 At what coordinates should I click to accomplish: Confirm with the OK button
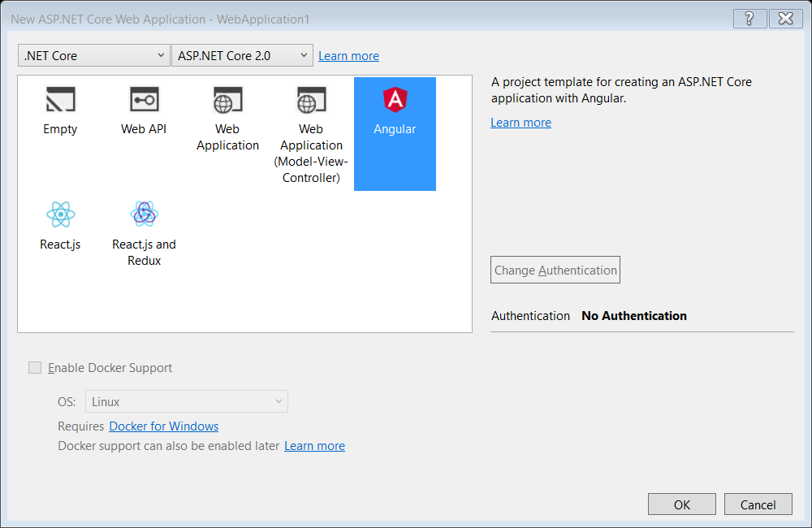pos(681,504)
